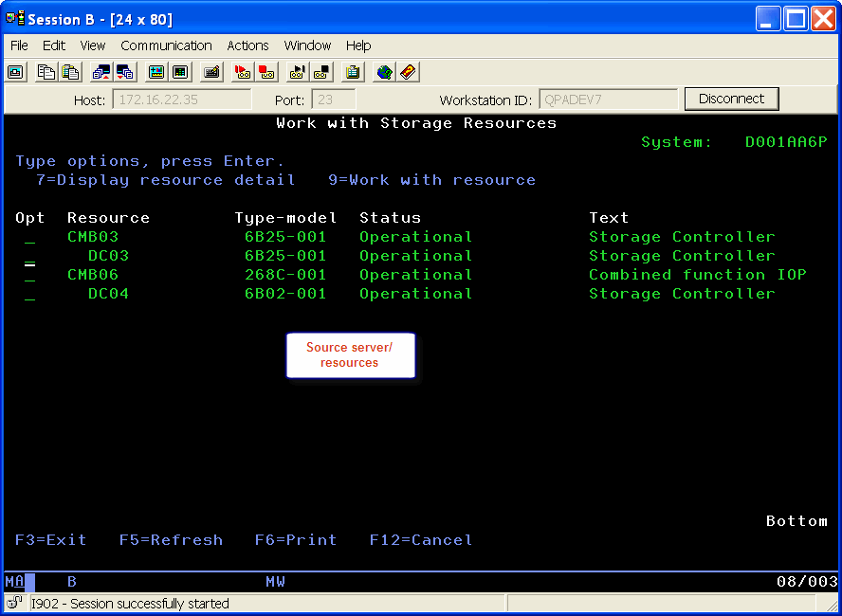The image size is (842, 616).
Task: Click the Opt field for DC04
Action: pos(29,296)
